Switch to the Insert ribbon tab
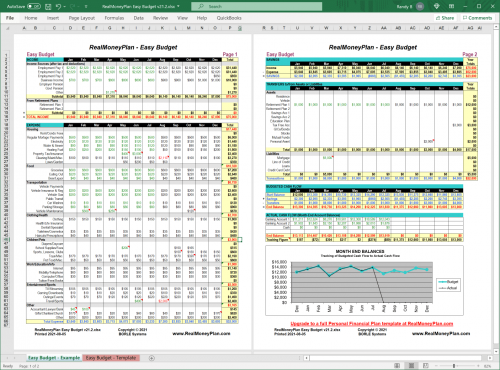The width and height of the screenshot is (500, 370). pos(53,18)
